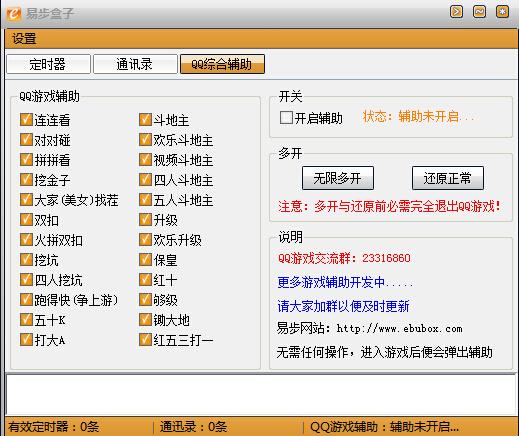Click the wave icon button in title bar
The height and width of the screenshot is (436, 519).
[x=479, y=12]
